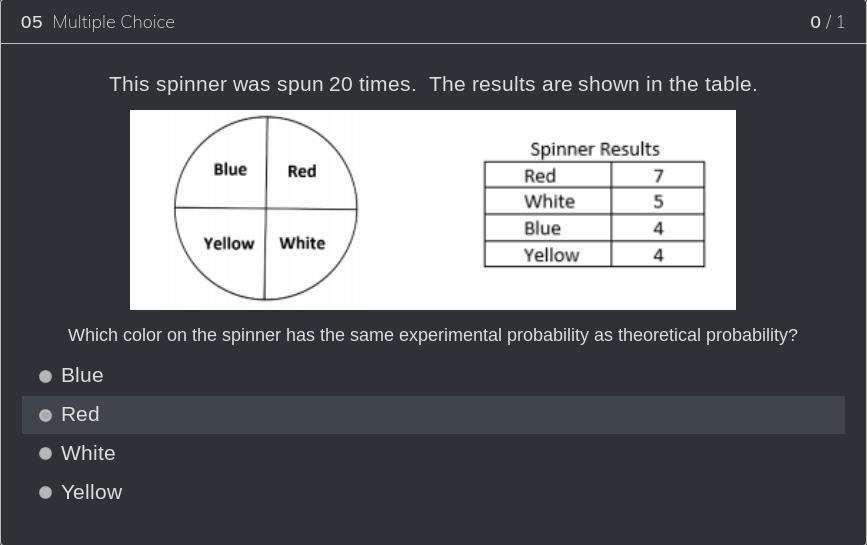Select the Yellow answer radio button
The image size is (867, 545).
tap(45, 492)
